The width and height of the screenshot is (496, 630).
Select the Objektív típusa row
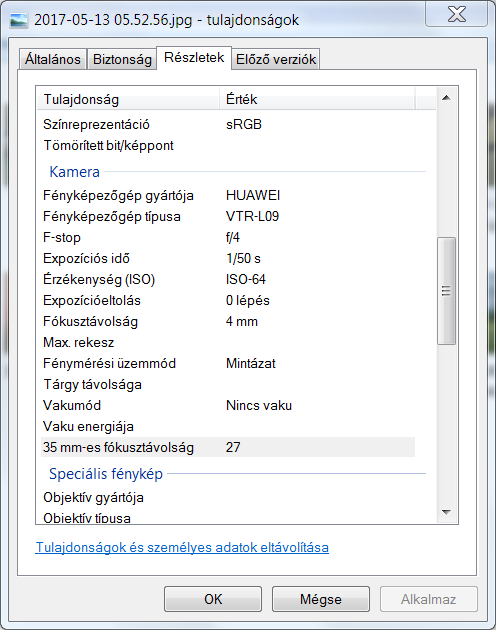[x=228, y=517]
